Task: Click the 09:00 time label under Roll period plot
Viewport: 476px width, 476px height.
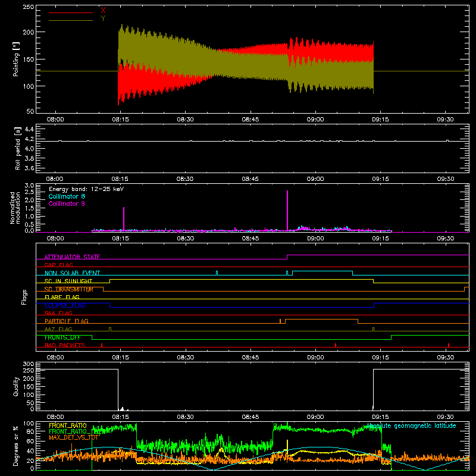Action: click(x=315, y=179)
